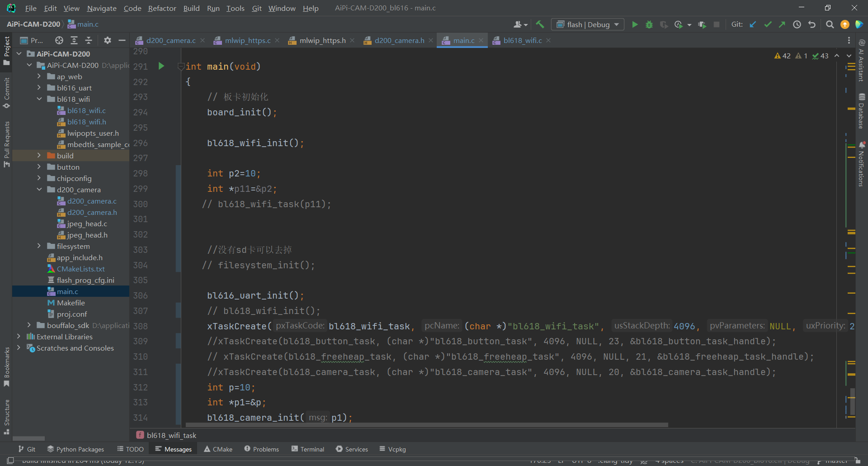Expand the ap_web folder
The height and width of the screenshot is (466, 868).
[39, 76]
